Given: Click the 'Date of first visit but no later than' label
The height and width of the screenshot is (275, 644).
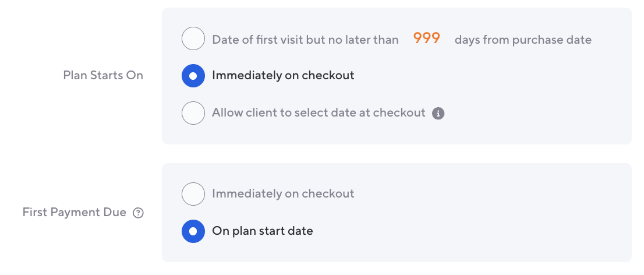Looking at the screenshot, I should 305,40.
